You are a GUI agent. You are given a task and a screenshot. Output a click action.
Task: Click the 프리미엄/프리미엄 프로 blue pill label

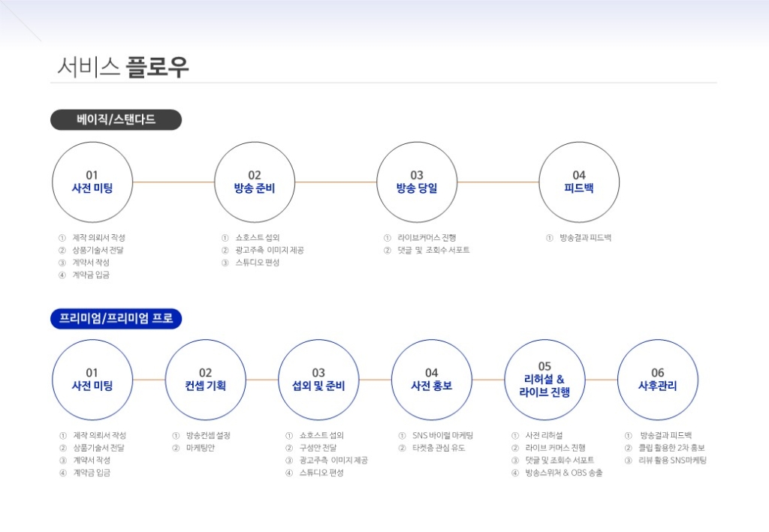click(x=116, y=318)
